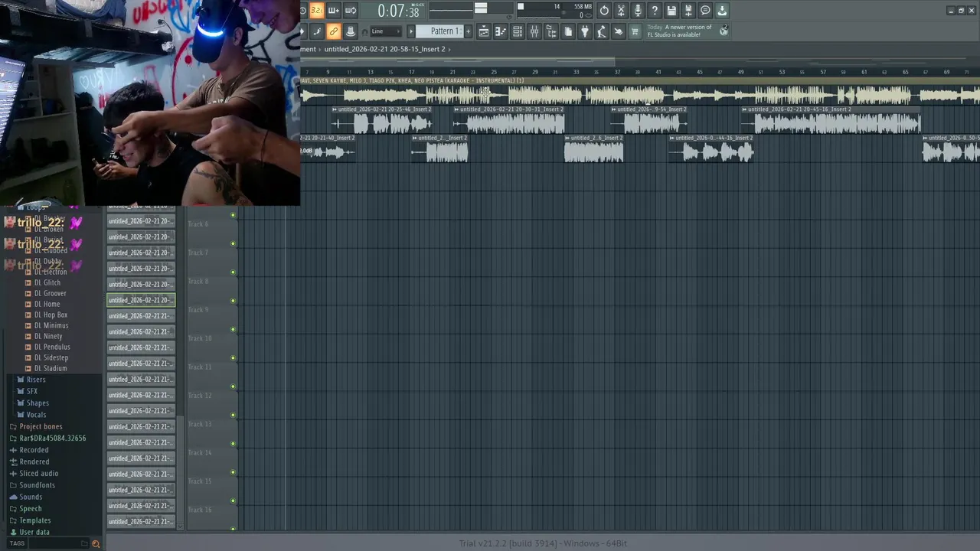Toggle the loop recording button

(x=351, y=11)
